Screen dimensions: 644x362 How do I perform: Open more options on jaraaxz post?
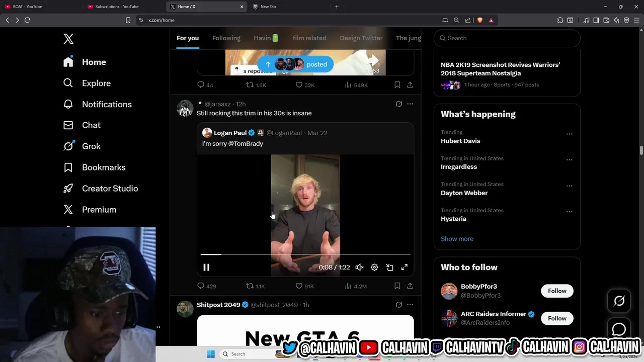pos(410,104)
